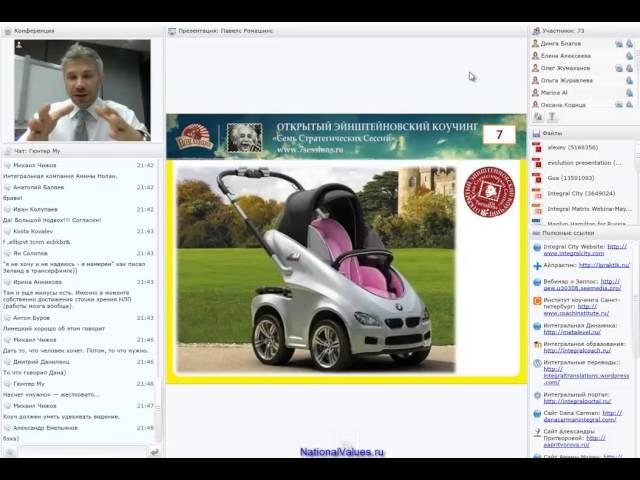Click the BMW stroller slide image
The height and width of the screenshot is (480, 640).
pyautogui.click(x=316, y=269)
